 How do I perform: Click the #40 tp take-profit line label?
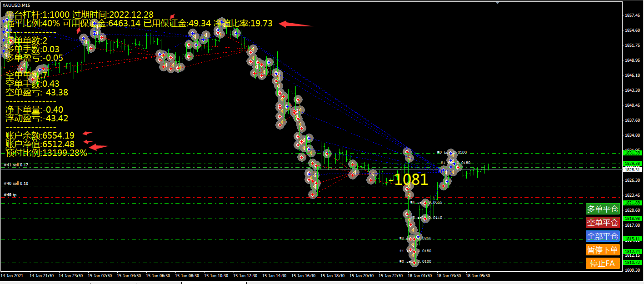[10, 195]
